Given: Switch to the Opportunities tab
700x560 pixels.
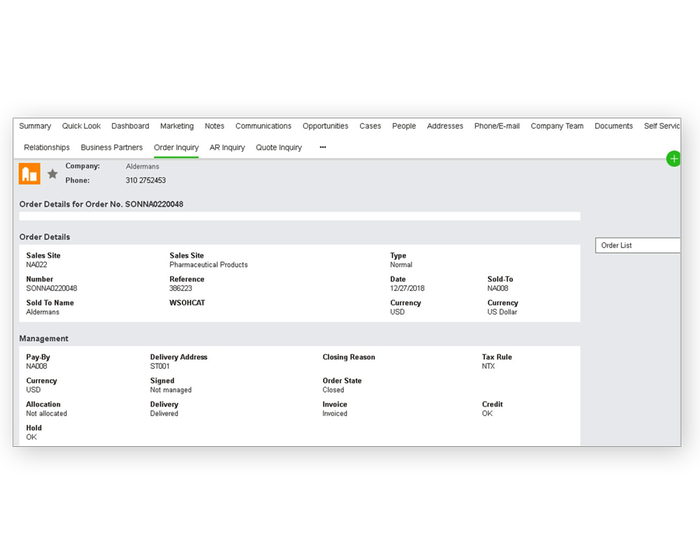Looking at the screenshot, I should (x=325, y=126).
